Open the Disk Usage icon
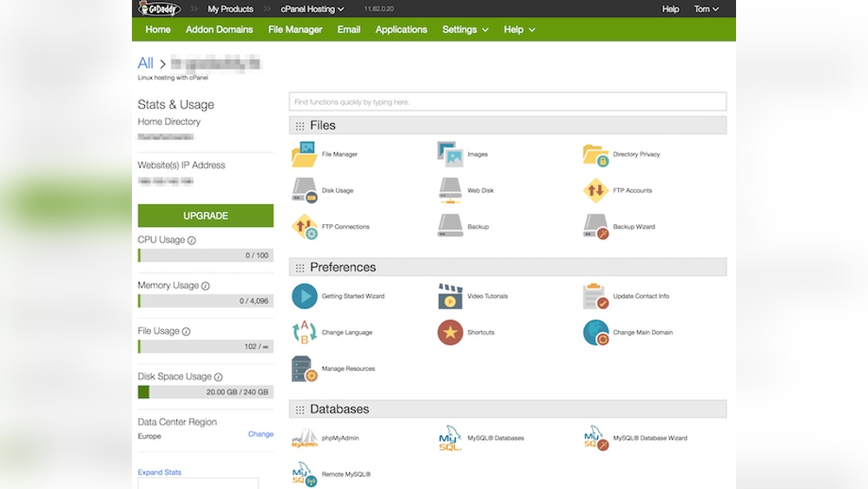This screenshot has height=489, width=868. [304, 190]
